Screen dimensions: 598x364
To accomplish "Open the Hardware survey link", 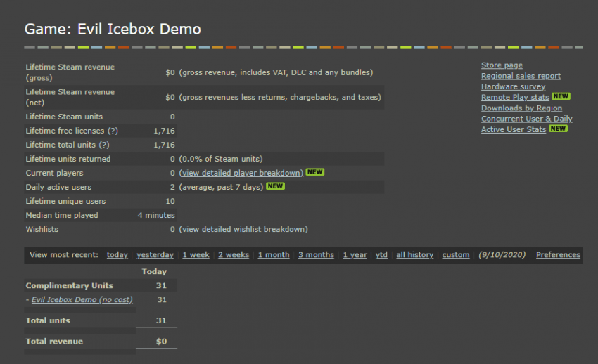I will point(513,86).
